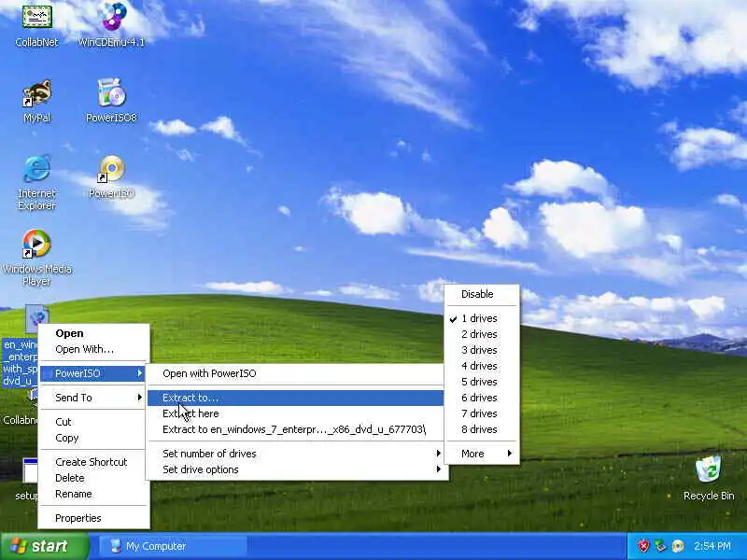Expand the PowerISO submenu entry

pos(94,373)
